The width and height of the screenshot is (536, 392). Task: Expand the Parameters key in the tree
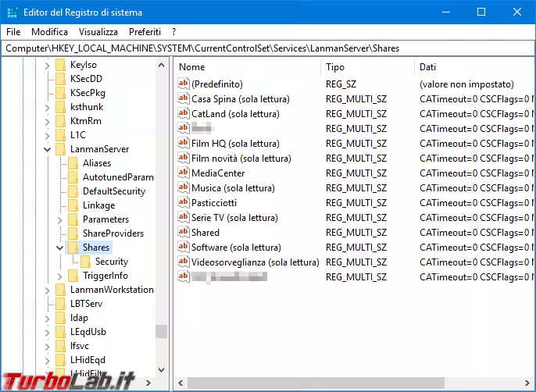(x=60, y=219)
